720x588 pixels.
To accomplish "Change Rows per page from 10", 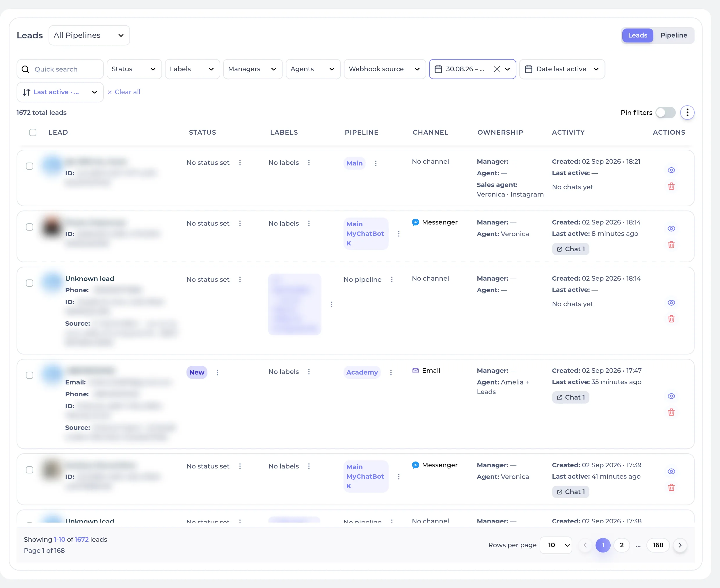I will (556, 545).
